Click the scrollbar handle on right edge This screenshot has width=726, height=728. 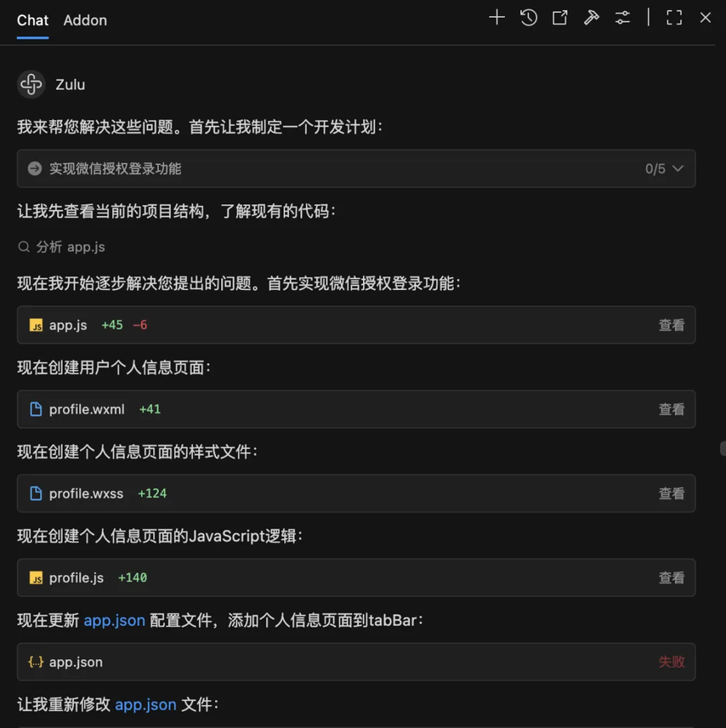[x=723, y=449]
